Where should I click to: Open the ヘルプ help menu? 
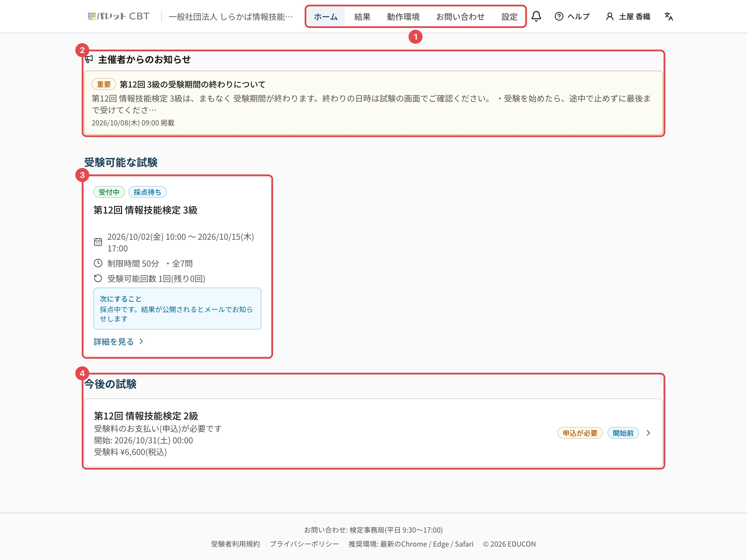(x=572, y=16)
